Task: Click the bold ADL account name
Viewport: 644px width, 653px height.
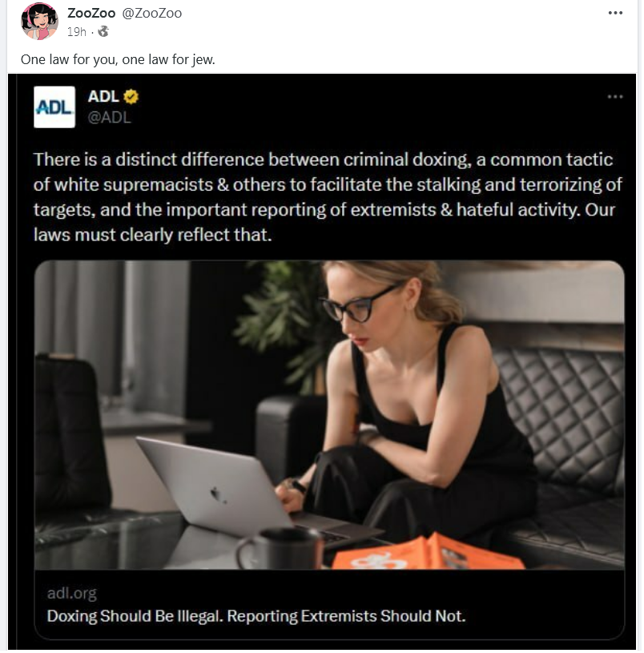Action: coord(103,97)
